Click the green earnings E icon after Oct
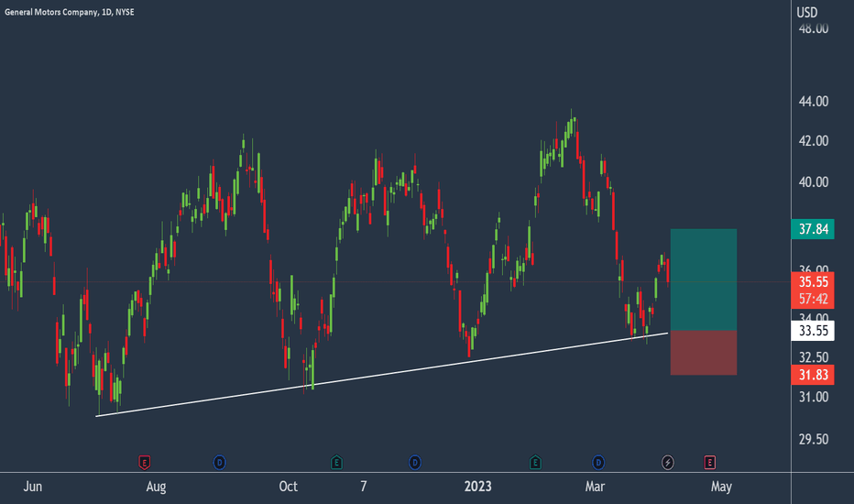This screenshot has height=504, width=854. [336, 463]
